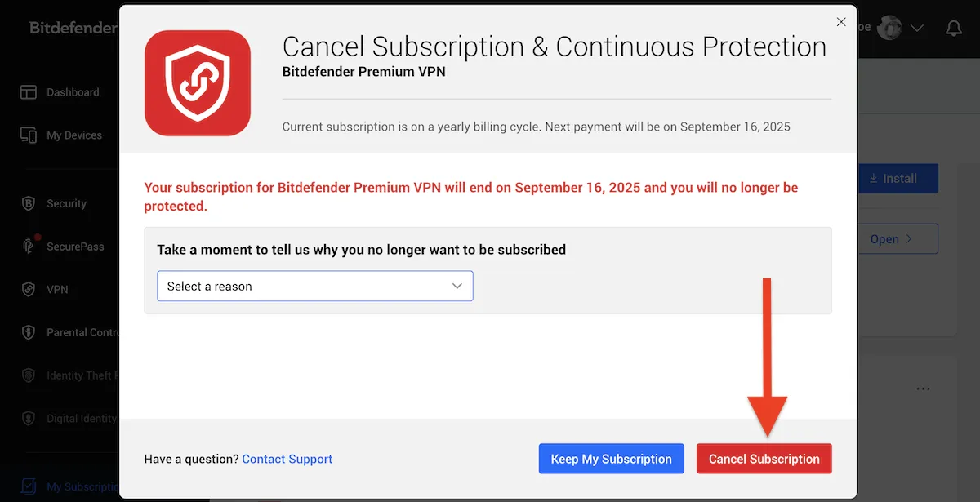Viewport: 980px width, 502px height.
Task: Click the My Devices sidebar icon
Action: coord(29,135)
